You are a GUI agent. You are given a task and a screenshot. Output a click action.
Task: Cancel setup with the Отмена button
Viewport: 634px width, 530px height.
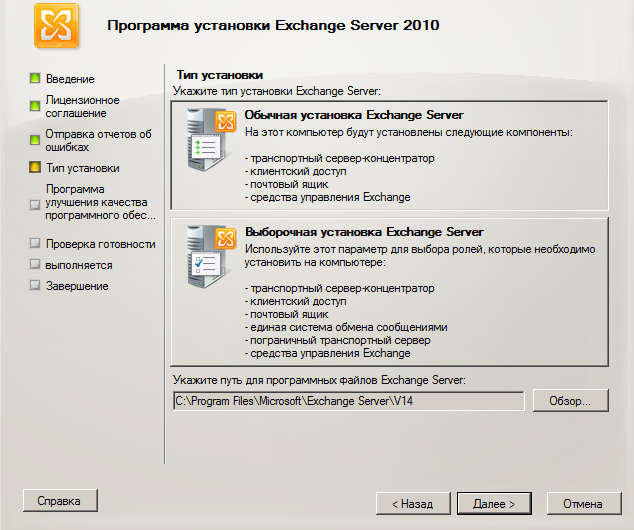coord(583,504)
